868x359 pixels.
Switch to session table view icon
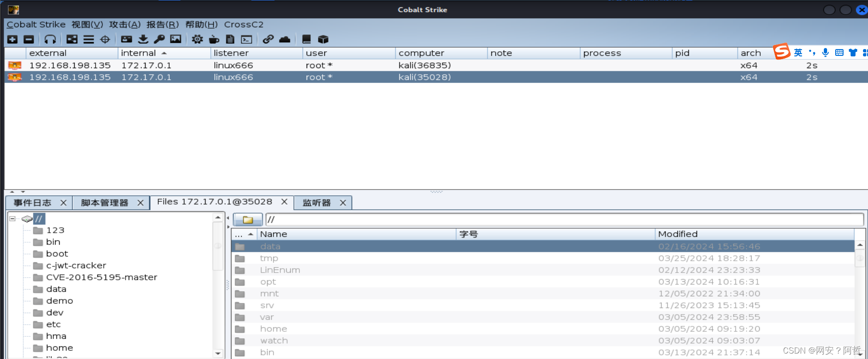click(x=89, y=40)
